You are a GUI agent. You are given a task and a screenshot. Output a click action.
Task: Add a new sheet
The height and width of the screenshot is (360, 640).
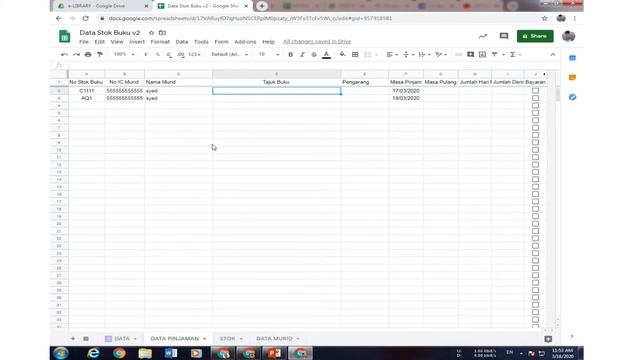coord(73,338)
